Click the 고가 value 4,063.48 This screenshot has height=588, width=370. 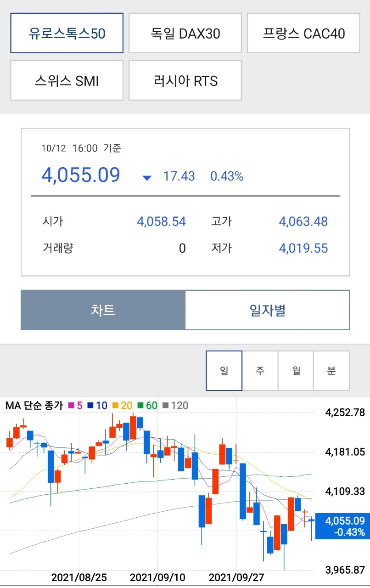[x=303, y=222]
